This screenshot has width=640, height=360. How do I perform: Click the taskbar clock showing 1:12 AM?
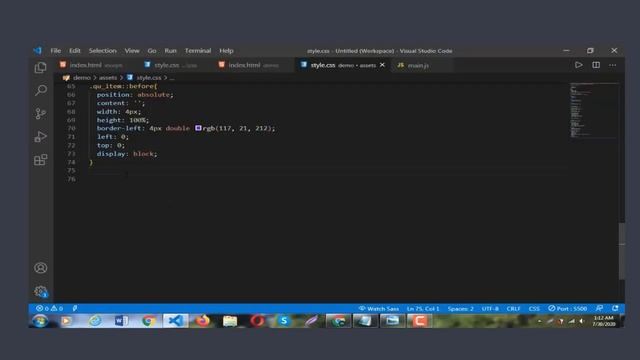(604, 321)
